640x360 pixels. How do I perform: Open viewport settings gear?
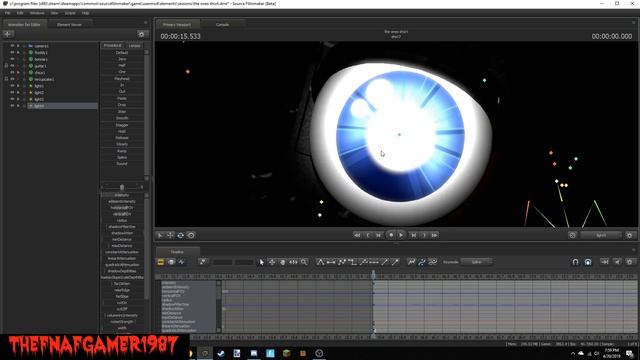click(x=629, y=236)
